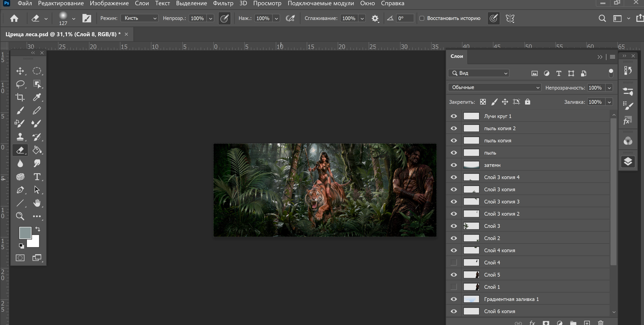Select the Clone Stamp tool

pyautogui.click(x=20, y=137)
